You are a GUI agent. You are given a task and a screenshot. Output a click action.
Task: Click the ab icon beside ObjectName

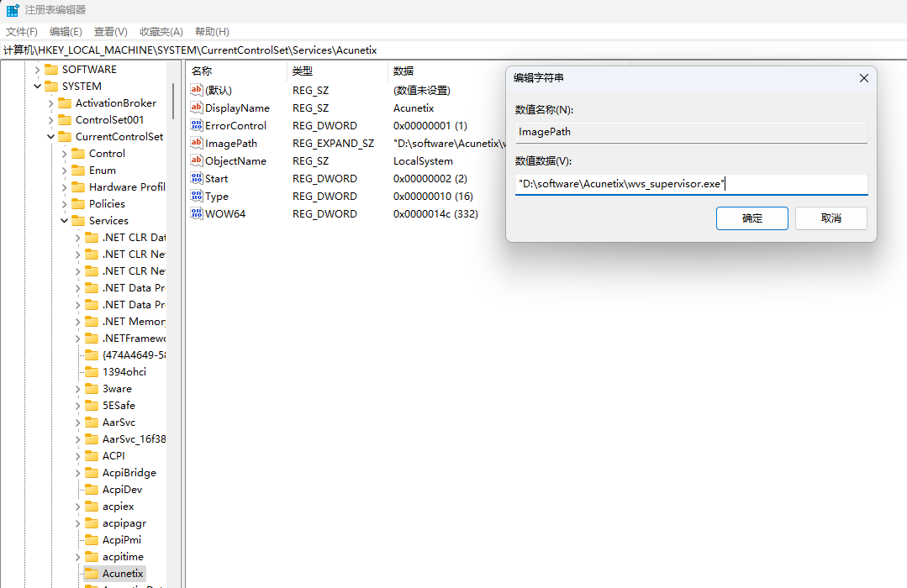[x=197, y=160]
